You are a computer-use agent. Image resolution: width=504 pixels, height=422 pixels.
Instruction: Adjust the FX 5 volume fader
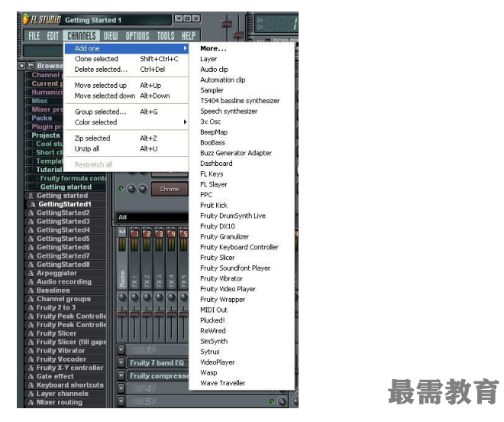(x=183, y=314)
